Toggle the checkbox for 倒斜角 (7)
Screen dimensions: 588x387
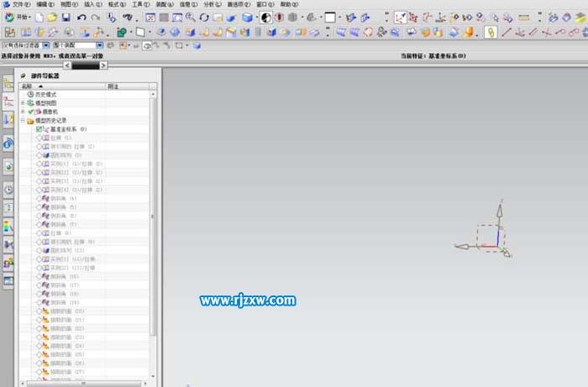(39, 224)
